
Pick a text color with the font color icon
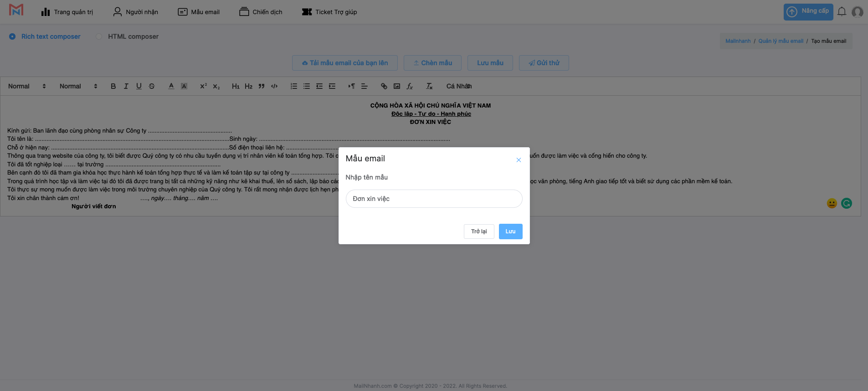click(171, 86)
